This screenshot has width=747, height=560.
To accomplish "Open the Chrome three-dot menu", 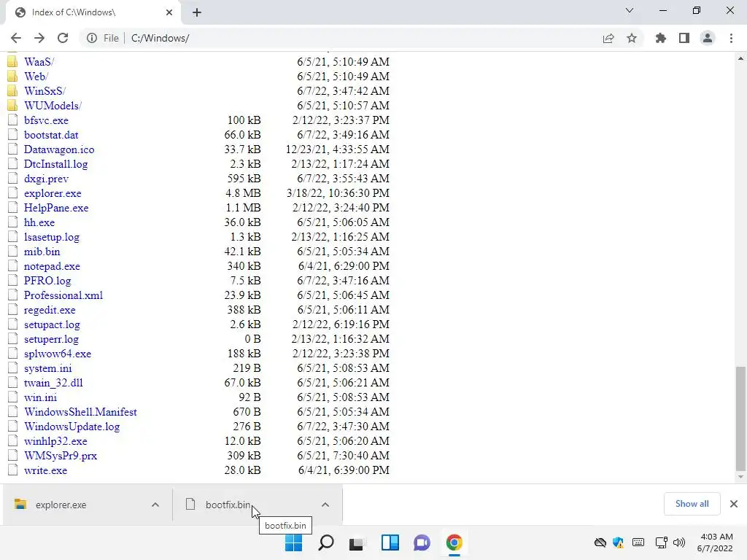I will click(x=731, y=38).
